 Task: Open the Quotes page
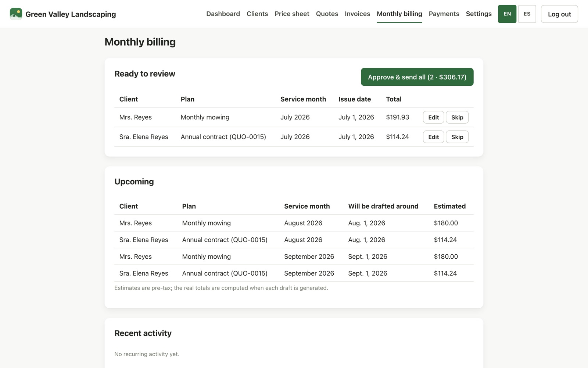[x=327, y=14]
